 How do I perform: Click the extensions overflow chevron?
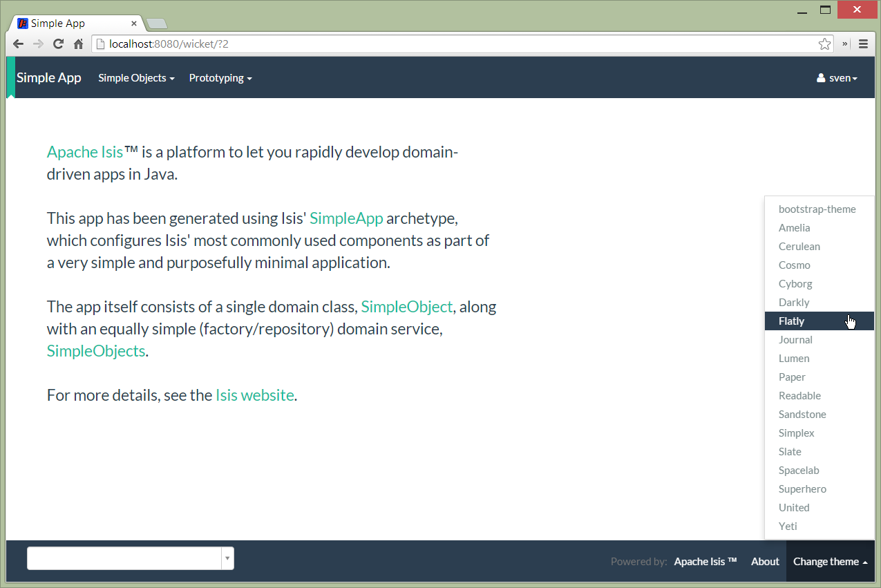click(844, 44)
